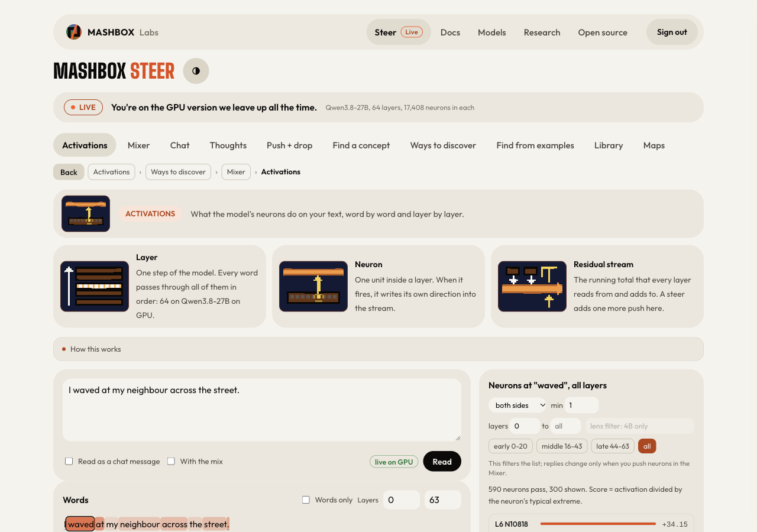Click the L6 N10818 activation bar
Image resolution: width=757 pixels, height=532 pixels.
598,524
